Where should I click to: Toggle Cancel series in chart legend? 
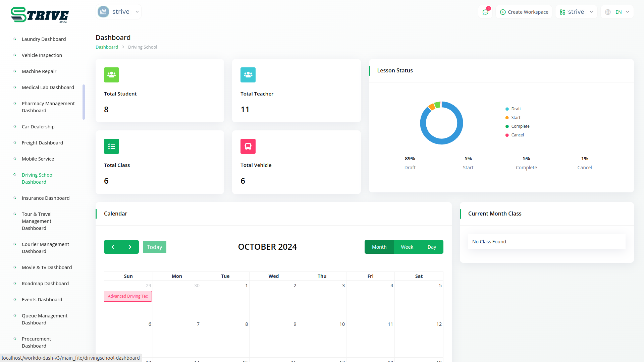coord(517,135)
